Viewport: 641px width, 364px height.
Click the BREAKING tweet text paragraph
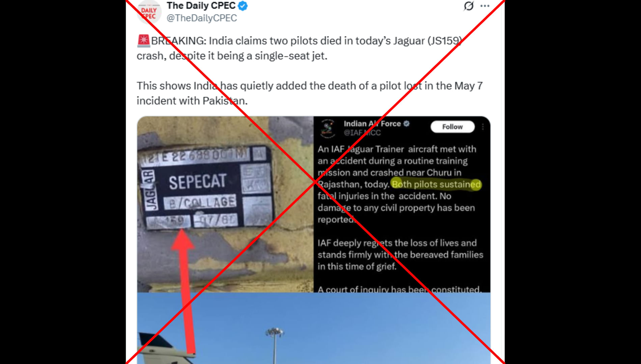coord(300,48)
